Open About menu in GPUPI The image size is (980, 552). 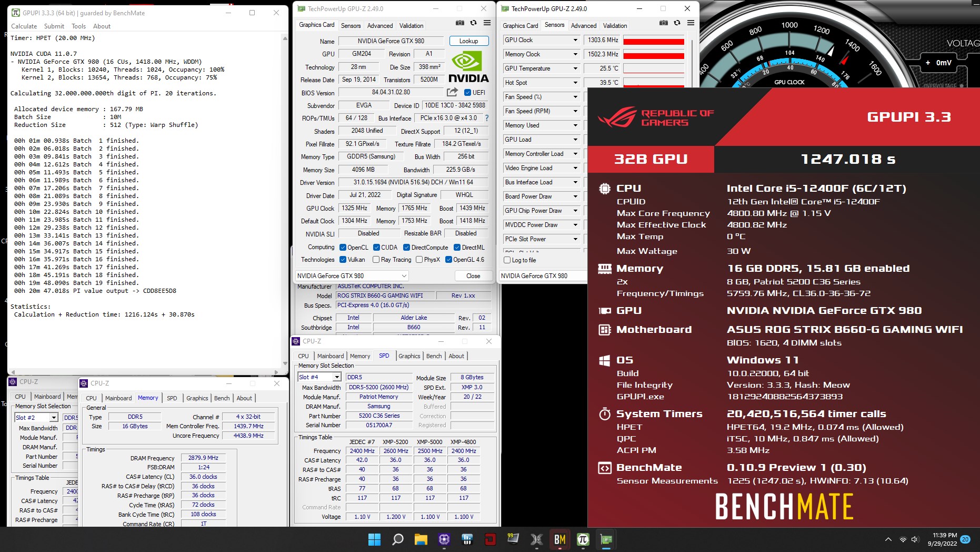[102, 26]
